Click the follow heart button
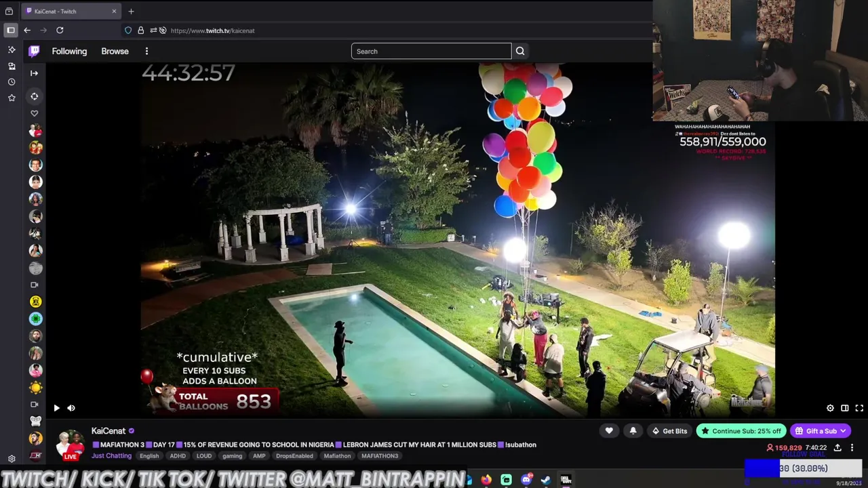868x488 pixels. point(609,431)
